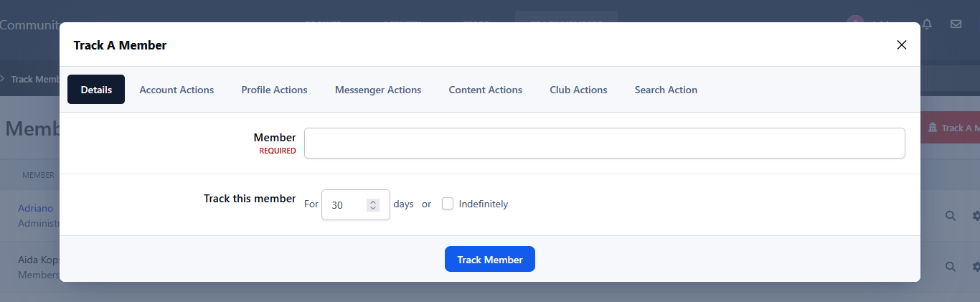Select the Details tab
The image size is (980, 302).
[96, 90]
